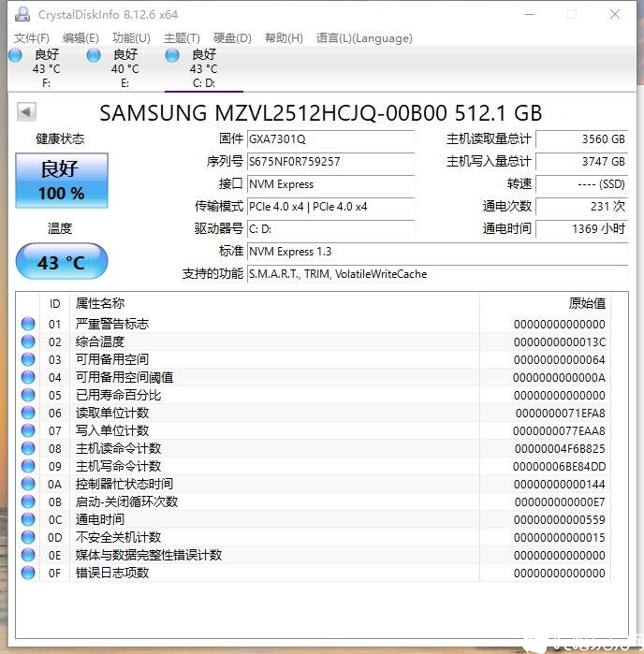Click the previous disk arrow button
This screenshot has width=644, height=654.
pos(26,111)
